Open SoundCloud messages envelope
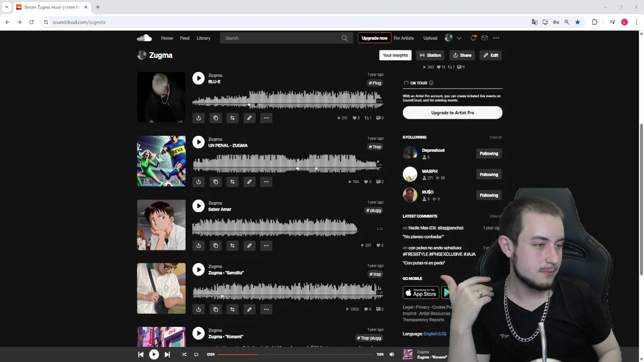 [x=485, y=38]
